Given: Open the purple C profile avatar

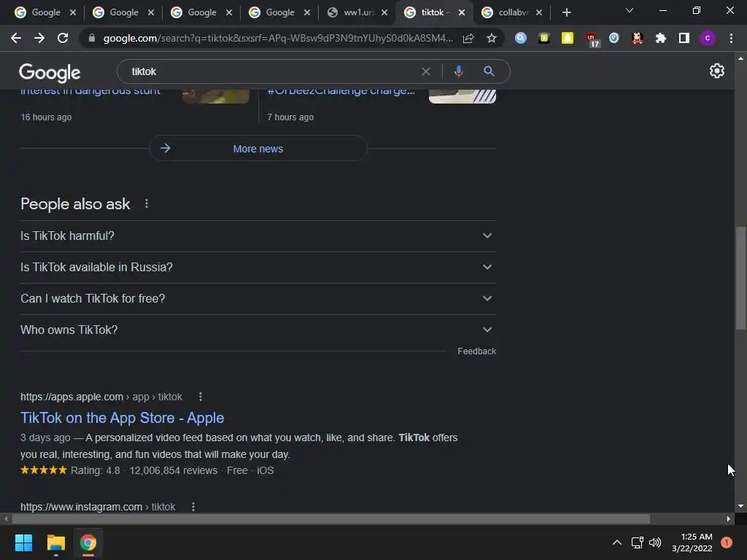Looking at the screenshot, I should [x=708, y=38].
